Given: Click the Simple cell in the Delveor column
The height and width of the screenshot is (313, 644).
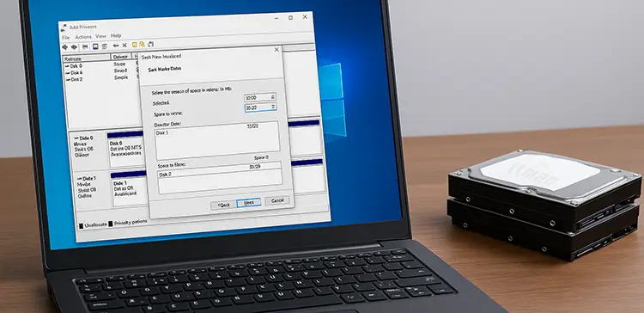Looking at the screenshot, I should [121, 77].
